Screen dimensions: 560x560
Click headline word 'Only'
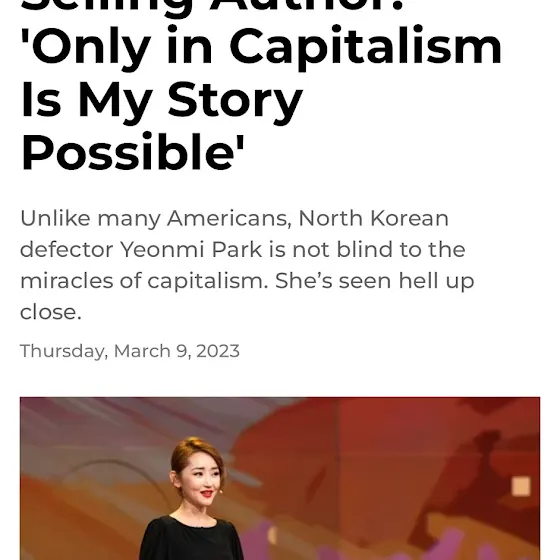pos(86,47)
